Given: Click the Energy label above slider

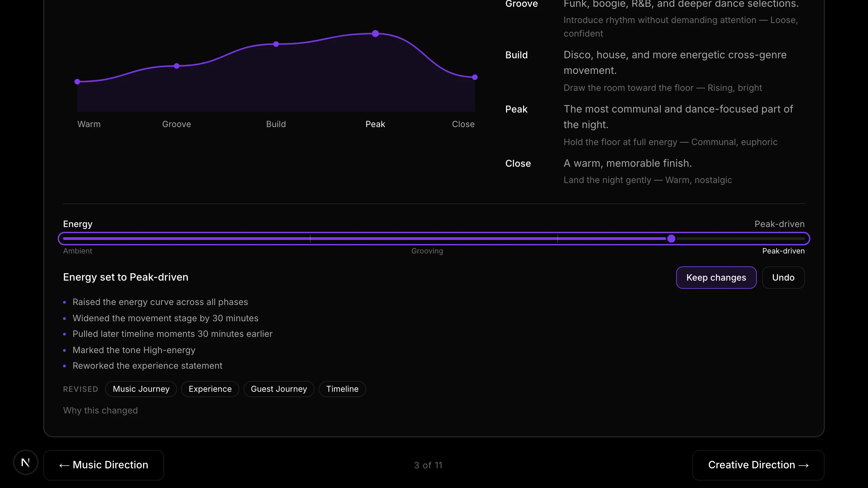Looking at the screenshot, I should 78,224.
